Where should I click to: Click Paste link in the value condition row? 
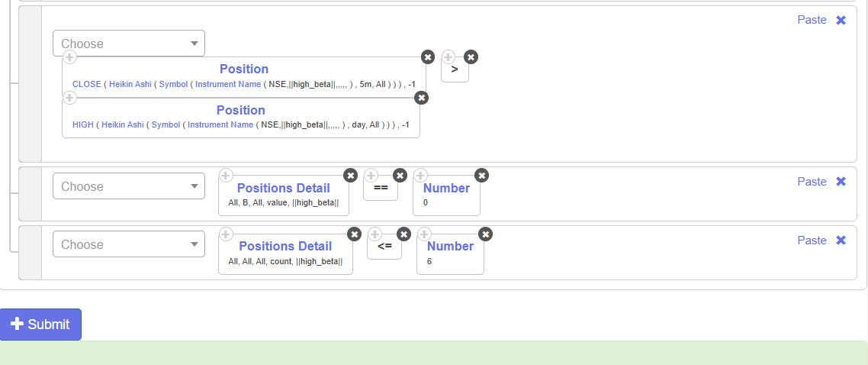pos(812,182)
